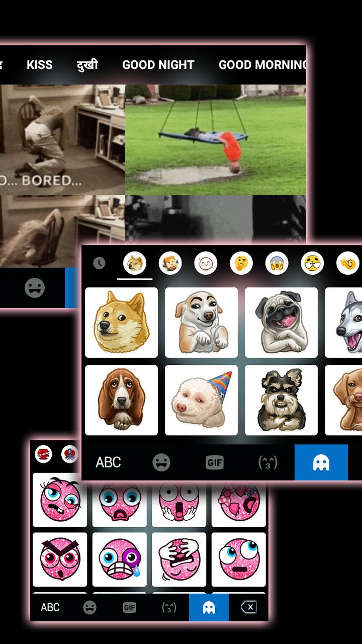The image size is (362, 644).
Task: Select the Doge sticker pack tab
Action: click(135, 263)
